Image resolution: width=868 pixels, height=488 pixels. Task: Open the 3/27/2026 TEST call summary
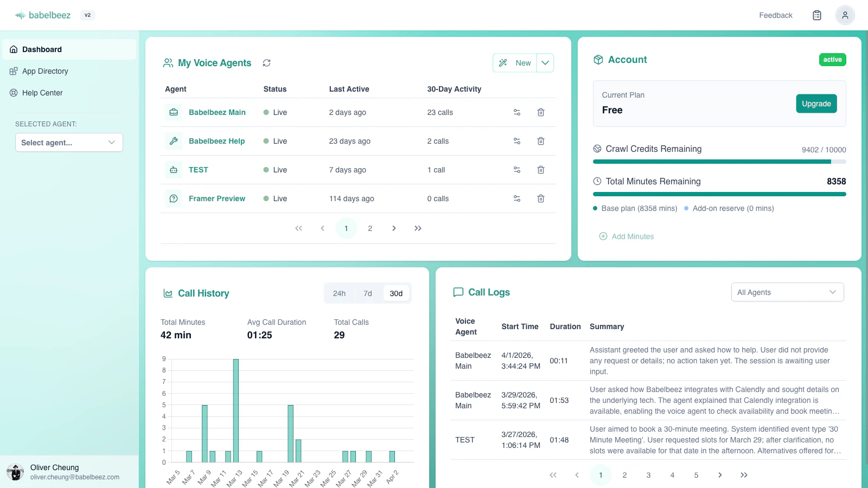(714, 440)
